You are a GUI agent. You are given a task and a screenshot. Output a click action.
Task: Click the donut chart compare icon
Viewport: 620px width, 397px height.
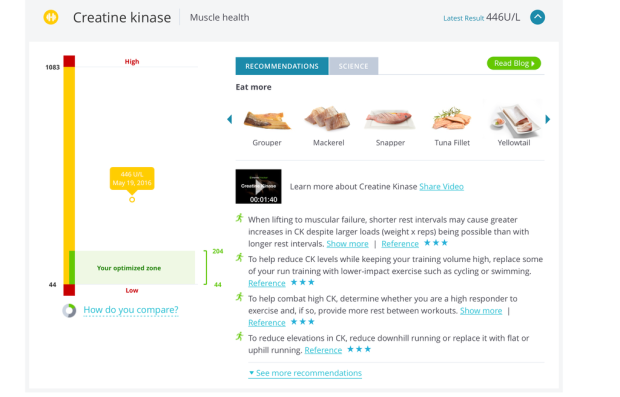click(x=69, y=310)
